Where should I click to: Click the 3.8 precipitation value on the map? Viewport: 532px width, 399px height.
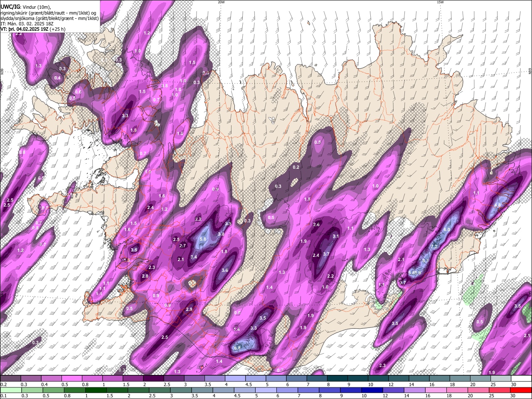[x=221, y=234]
